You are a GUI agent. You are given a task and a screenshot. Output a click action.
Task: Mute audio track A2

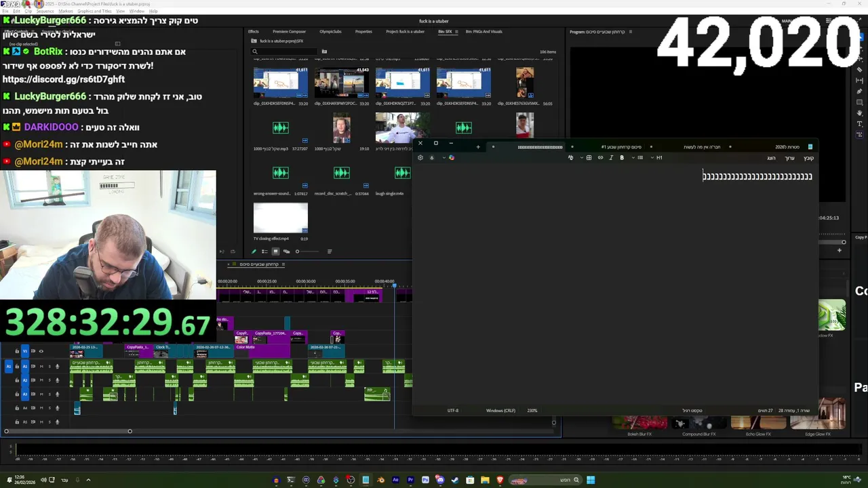coord(41,380)
